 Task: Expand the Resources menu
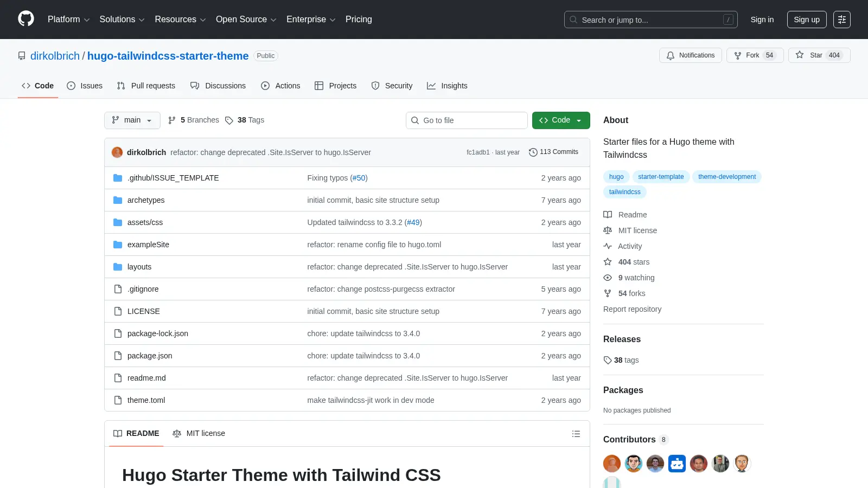180,20
